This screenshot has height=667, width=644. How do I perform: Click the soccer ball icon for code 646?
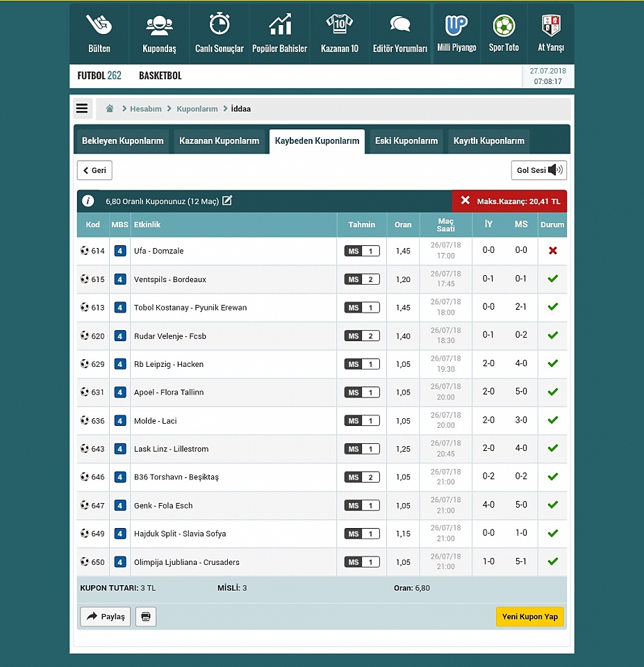[x=85, y=477]
